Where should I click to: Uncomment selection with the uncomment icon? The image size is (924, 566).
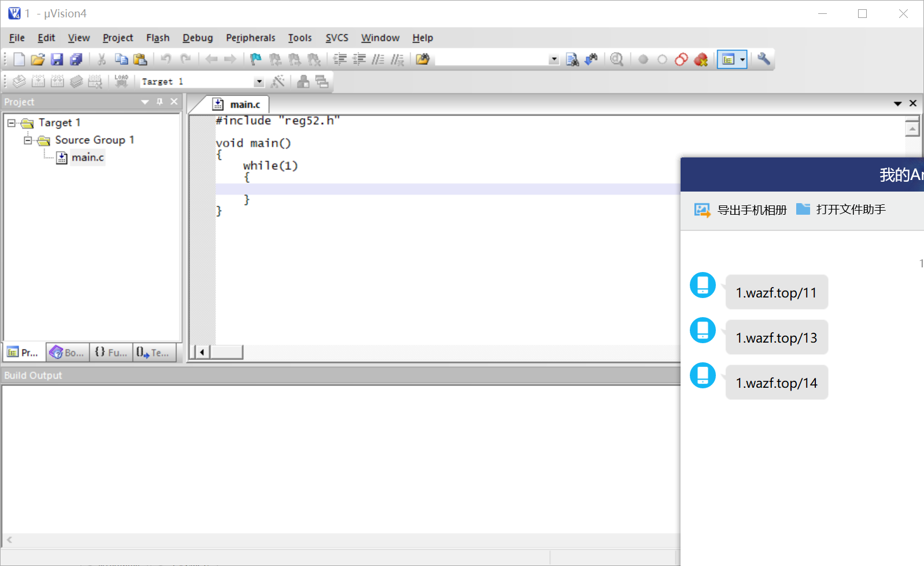tap(397, 59)
